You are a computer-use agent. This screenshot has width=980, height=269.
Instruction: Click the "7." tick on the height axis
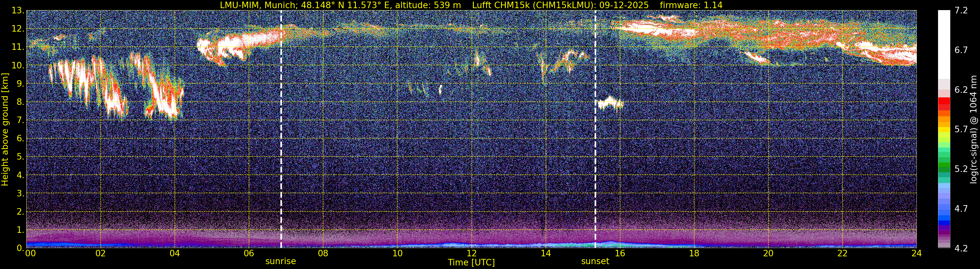(x=20, y=120)
